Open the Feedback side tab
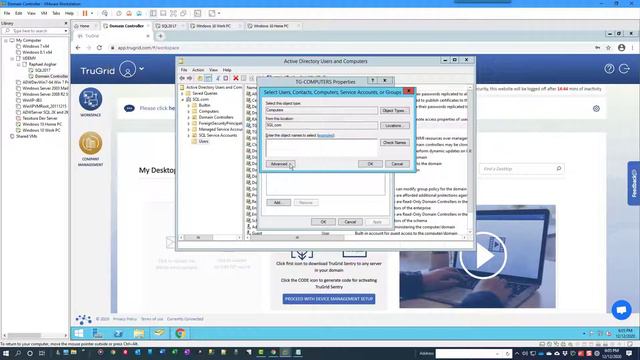Viewport: 640px width, 360px height. pos(634,183)
